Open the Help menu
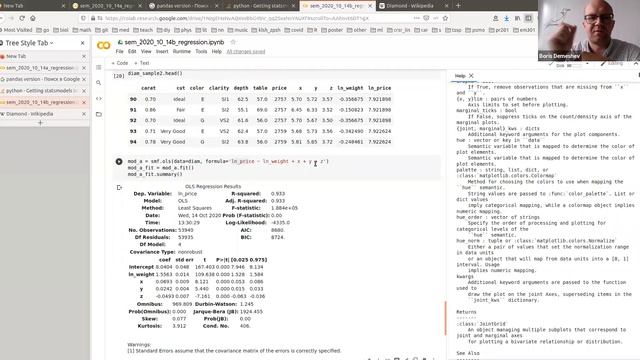 click(x=216, y=51)
